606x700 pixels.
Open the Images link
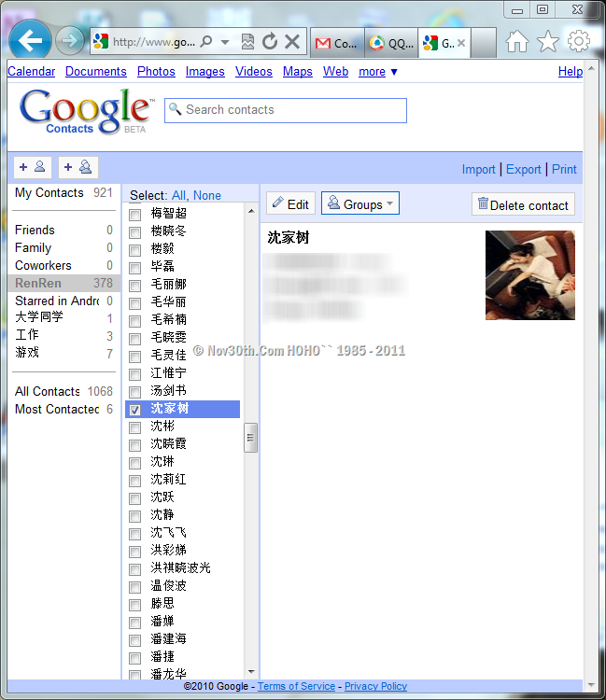[x=205, y=72]
